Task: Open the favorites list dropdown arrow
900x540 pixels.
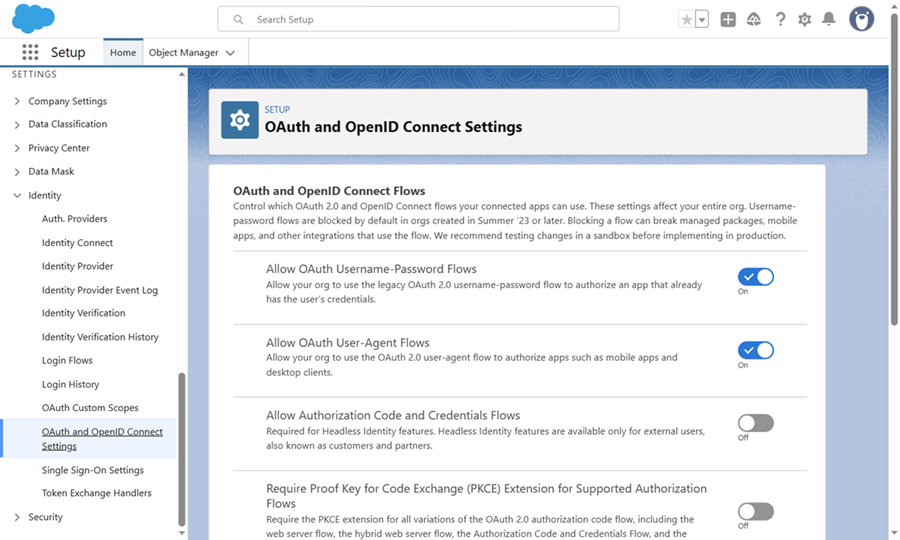Action: tap(702, 19)
